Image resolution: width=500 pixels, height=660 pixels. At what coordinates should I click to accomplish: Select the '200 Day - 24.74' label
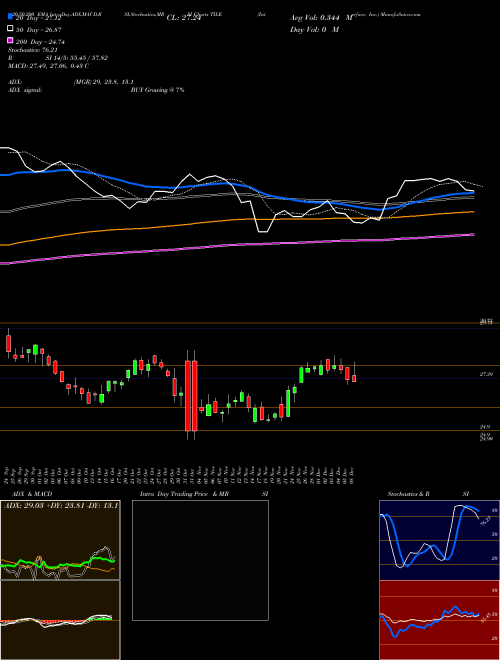(x=40, y=42)
